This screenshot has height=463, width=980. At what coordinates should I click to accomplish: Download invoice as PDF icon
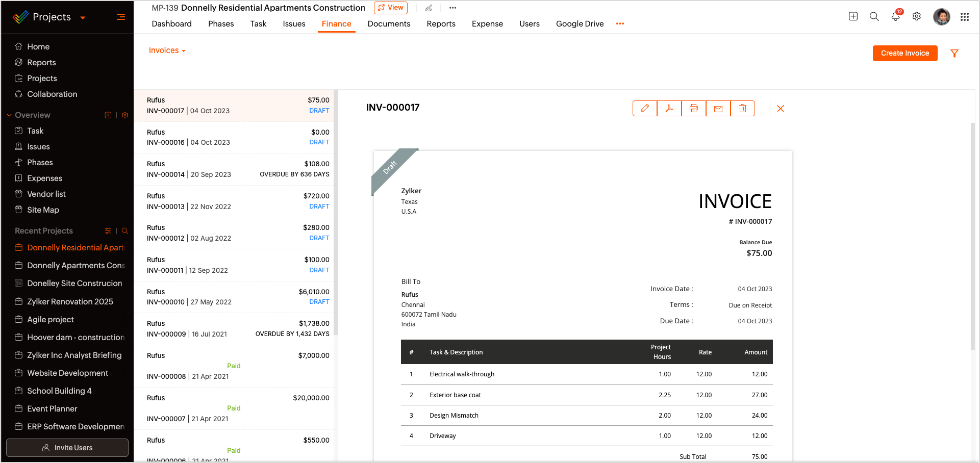(x=669, y=108)
